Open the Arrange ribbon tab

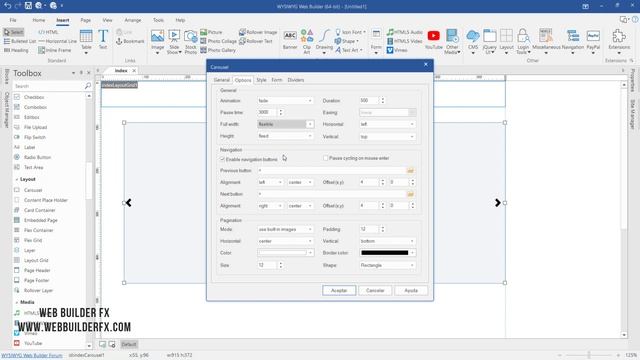click(133, 20)
